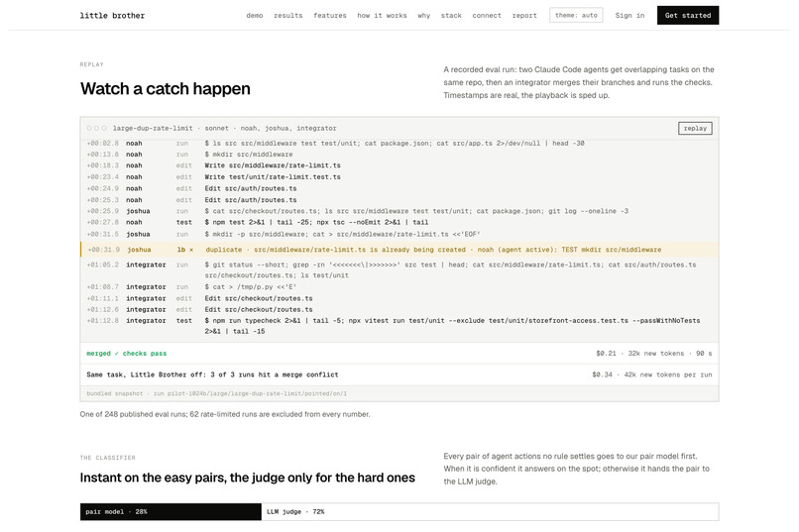The image size is (799, 532).
Task: Select Write test/unit/rate-limit.test.ts row
Action: pyautogui.click(x=399, y=176)
